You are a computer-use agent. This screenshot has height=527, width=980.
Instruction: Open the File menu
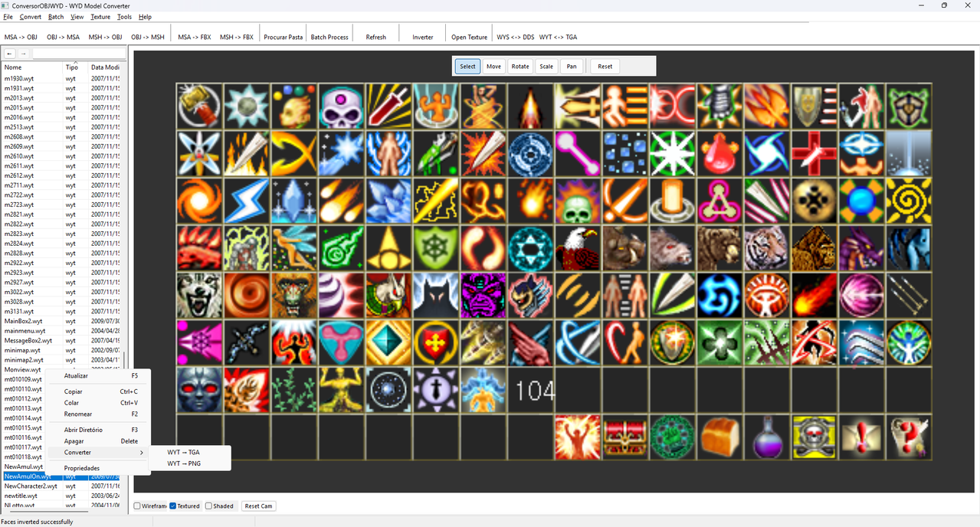[8, 17]
